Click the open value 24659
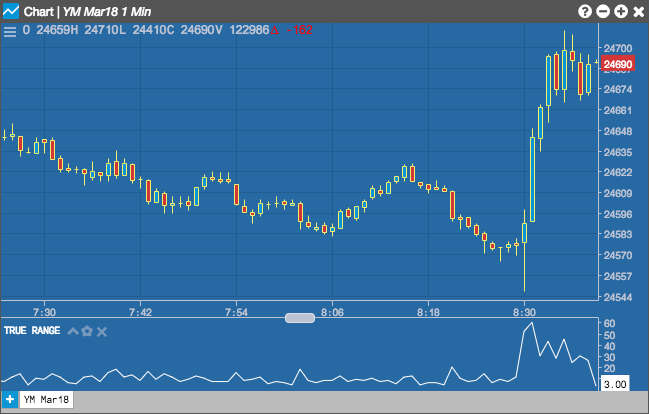This screenshot has width=649, height=414. [x=51, y=30]
